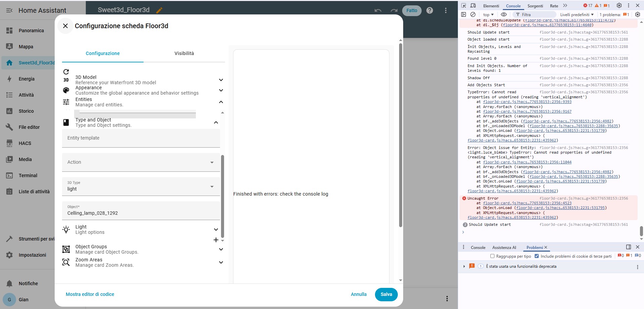The width and height of the screenshot is (644, 309).
Task: Open the Sorgenti DevTools tab
Action: [x=535, y=6]
